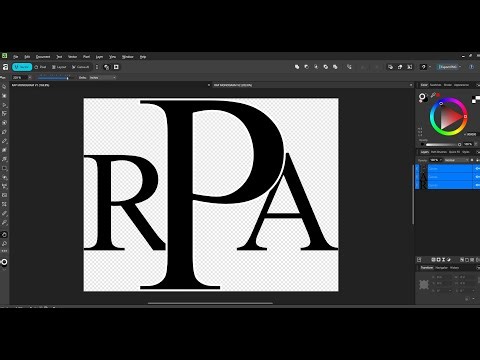Open the zoom percentage dropdown arrow
The width and height of the screenshot is (480, 360).
pyautogui.click(x=30, y=77)
